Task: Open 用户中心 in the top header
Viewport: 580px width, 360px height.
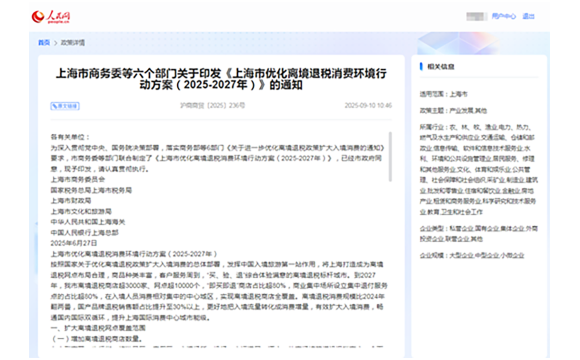Action: 503,16
